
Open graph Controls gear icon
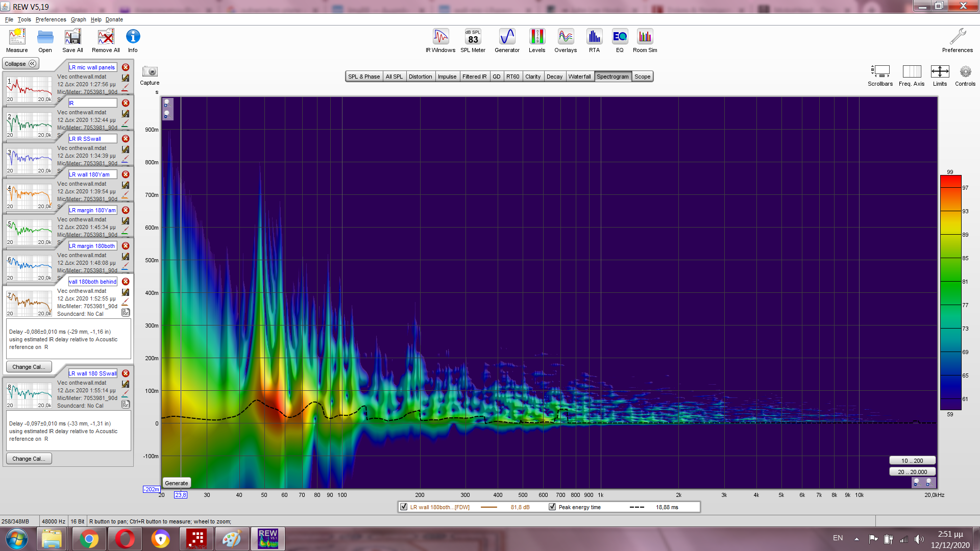[x=965, y=72]
